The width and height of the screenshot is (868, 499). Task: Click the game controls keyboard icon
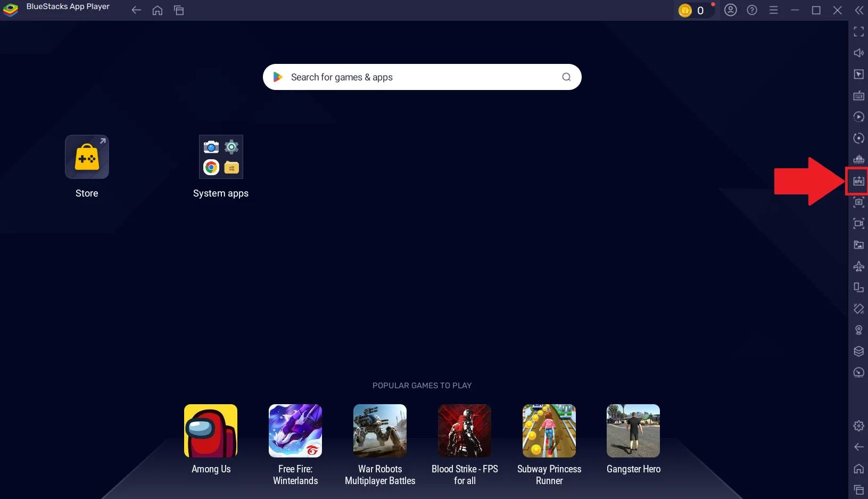[858, 96]
